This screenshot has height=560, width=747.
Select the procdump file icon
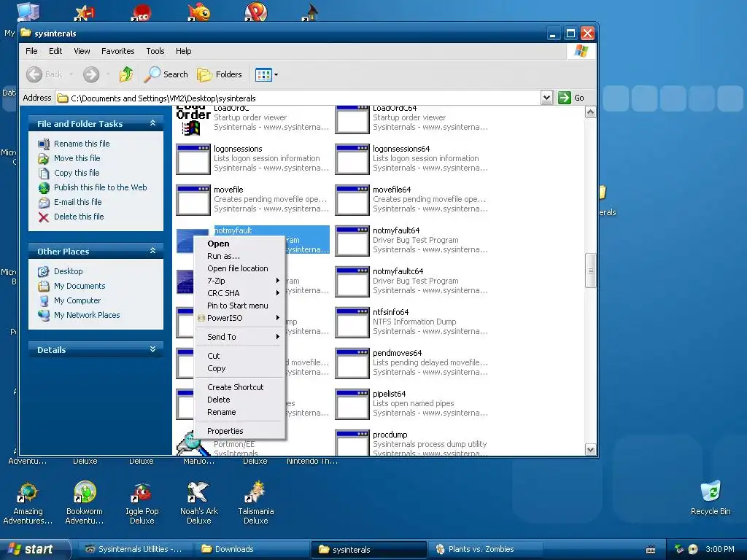pyautogui.click(x=352, y=443)
